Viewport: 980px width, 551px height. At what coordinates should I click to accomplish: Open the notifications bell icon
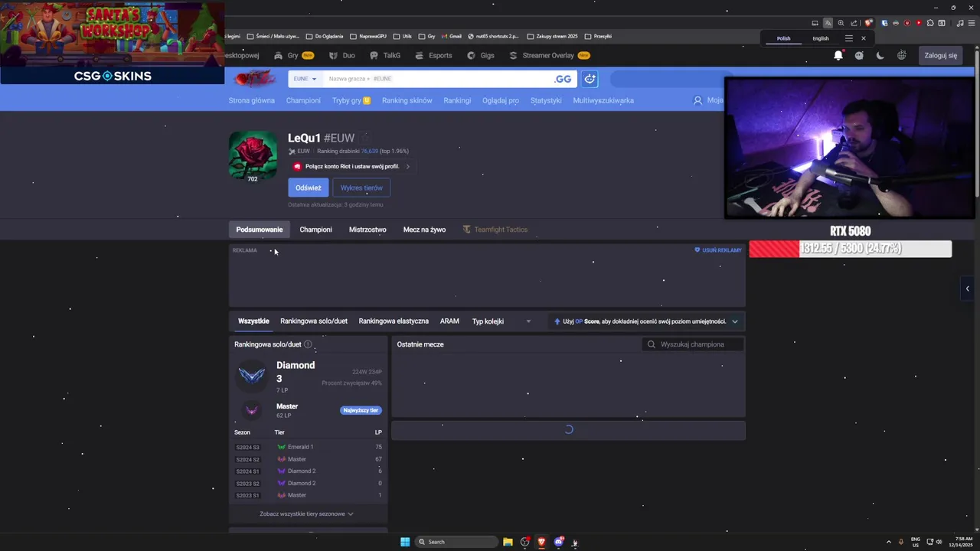click(x=838, y=55)
